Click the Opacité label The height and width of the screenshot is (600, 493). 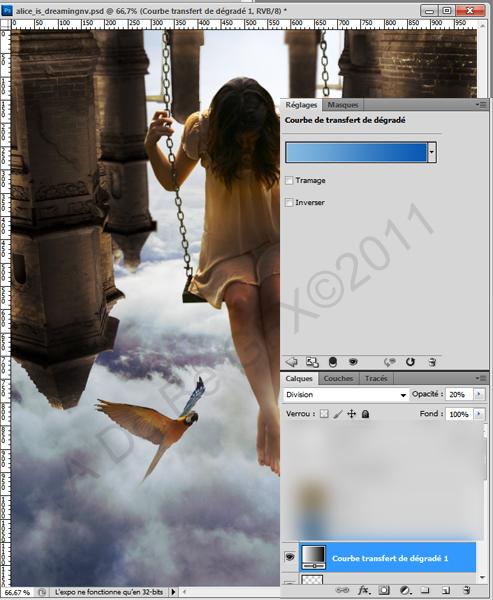click(x=427, y=394)
